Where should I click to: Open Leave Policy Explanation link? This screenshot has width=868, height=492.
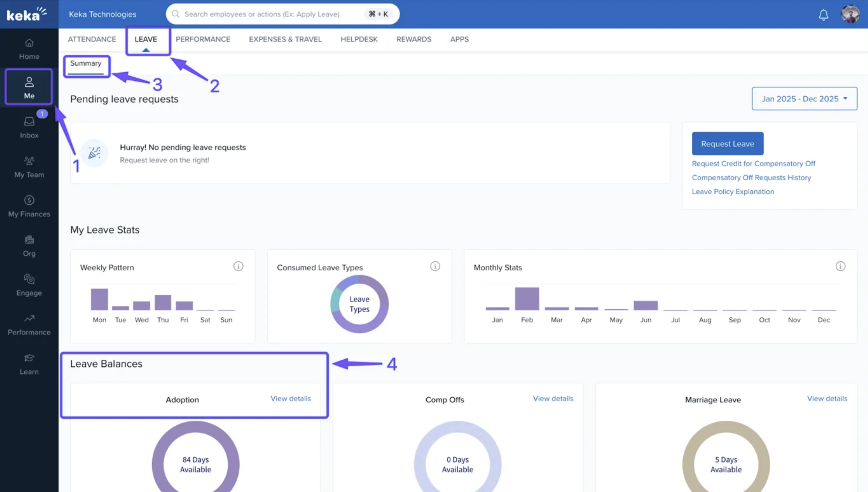(732, 192)
